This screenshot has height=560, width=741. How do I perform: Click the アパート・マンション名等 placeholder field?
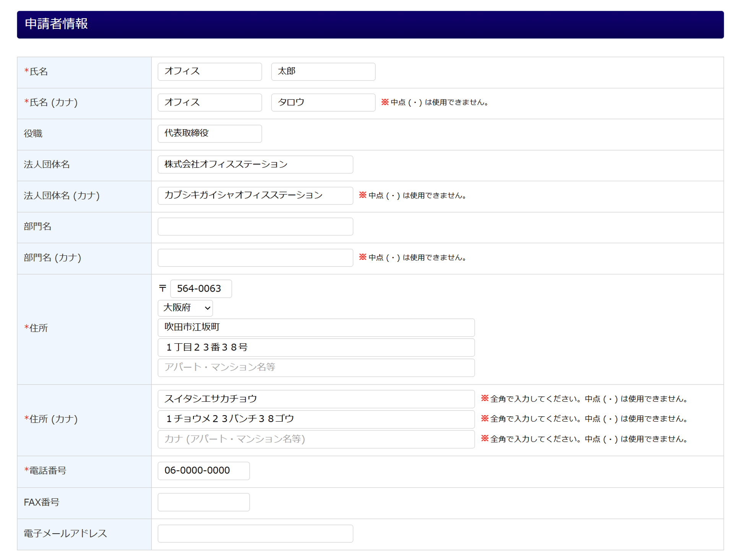pos(316,367)
